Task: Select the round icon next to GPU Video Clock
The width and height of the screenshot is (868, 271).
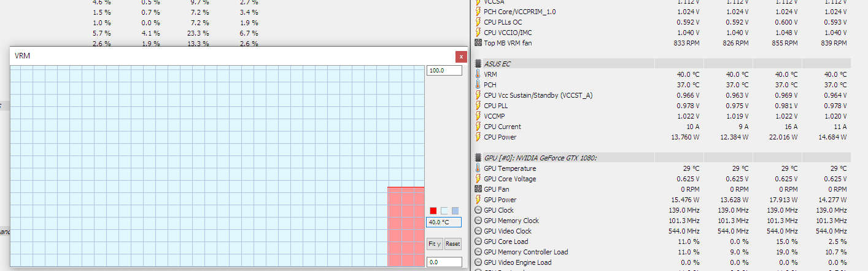Action: [x=478, y=231]
